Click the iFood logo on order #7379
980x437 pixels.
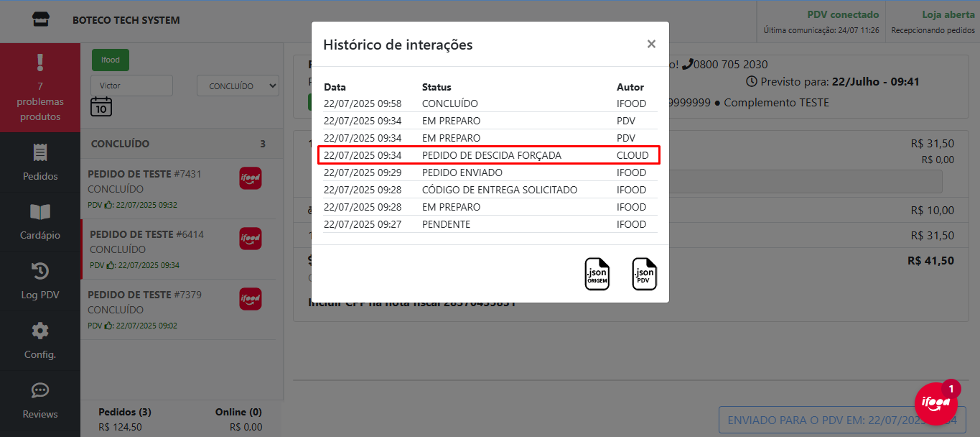[250, 299]
